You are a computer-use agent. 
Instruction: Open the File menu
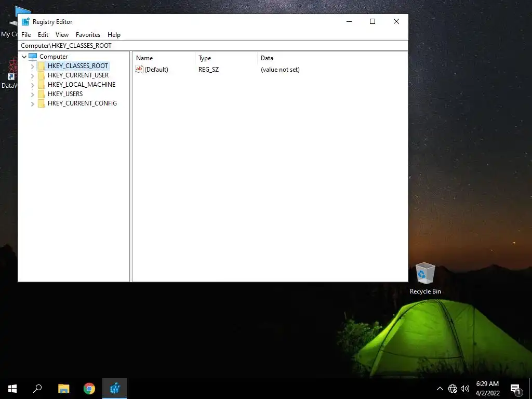(26, 35)
